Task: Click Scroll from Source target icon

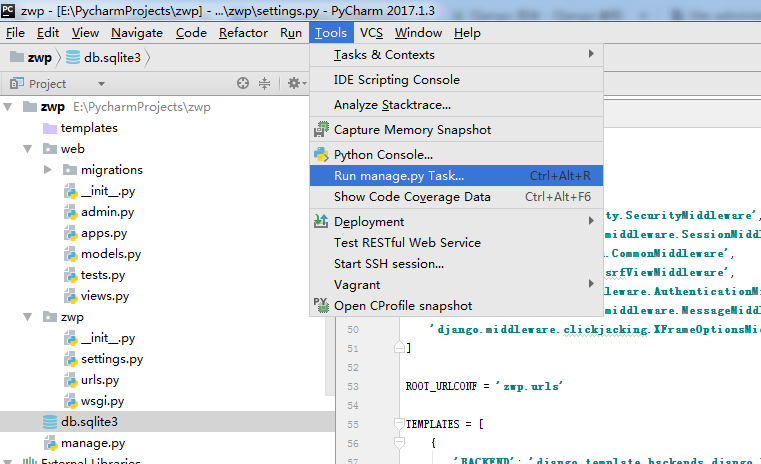Action: (243, 83)
